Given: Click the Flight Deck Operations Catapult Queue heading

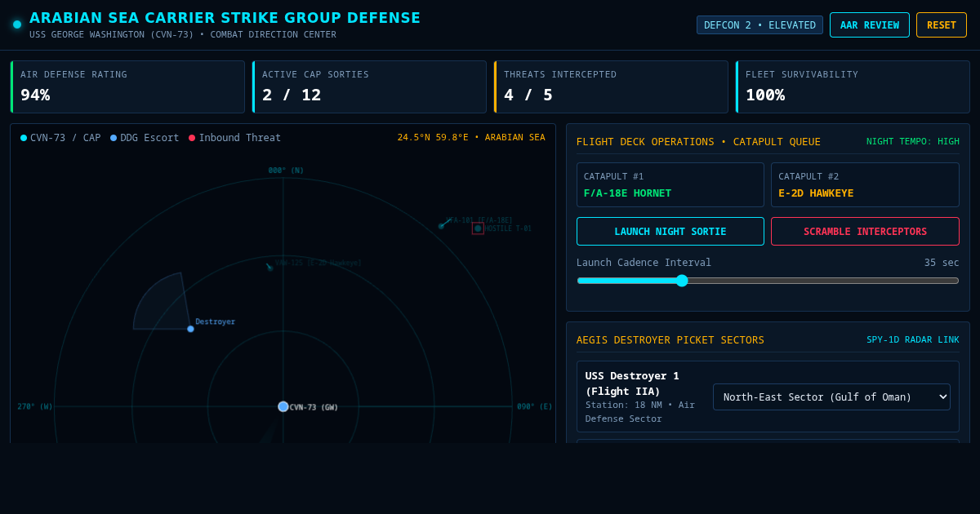Looking at the screenshot, I should [698, 141].
